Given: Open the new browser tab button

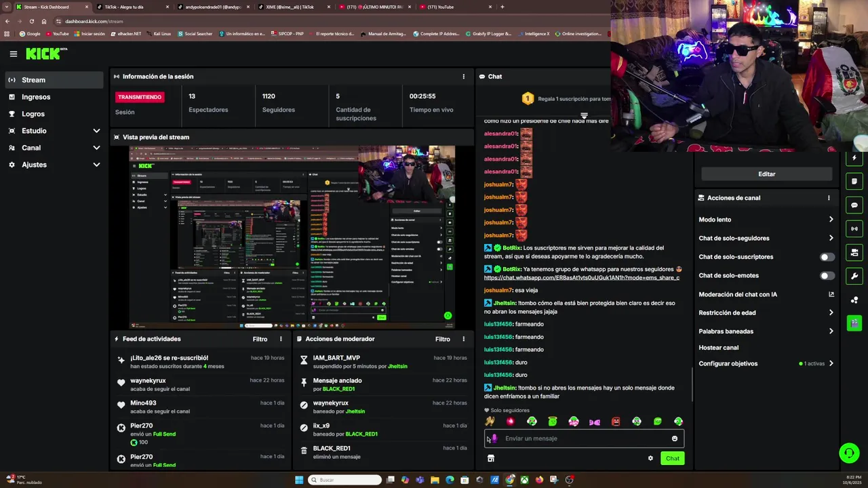Looking at the screenshot, I should tap(502, 7).
